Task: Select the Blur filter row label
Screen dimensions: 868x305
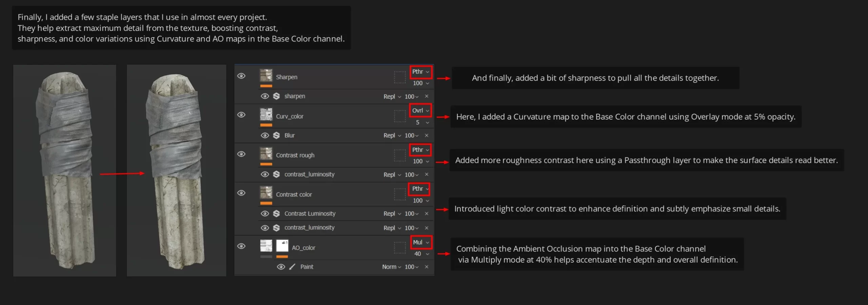Action: [290, 135]
